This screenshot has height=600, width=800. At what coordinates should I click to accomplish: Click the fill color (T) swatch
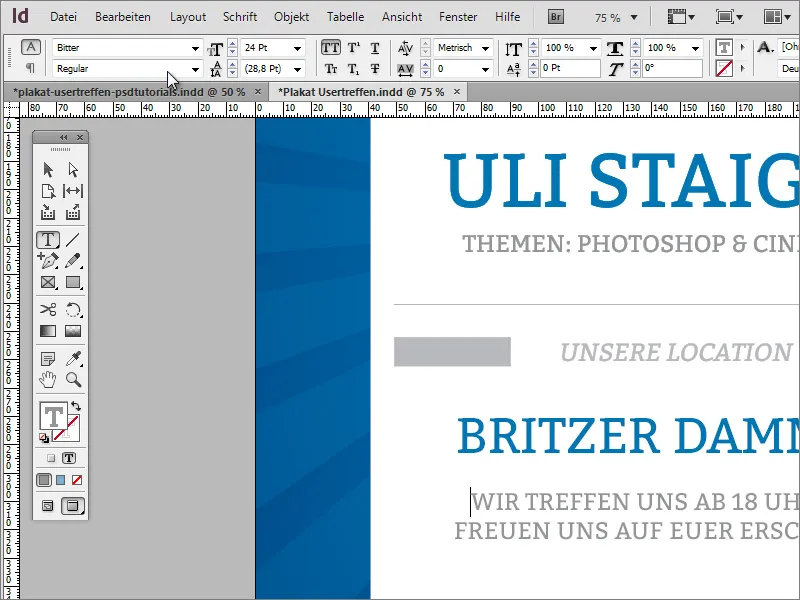click(x=51, y=417)
